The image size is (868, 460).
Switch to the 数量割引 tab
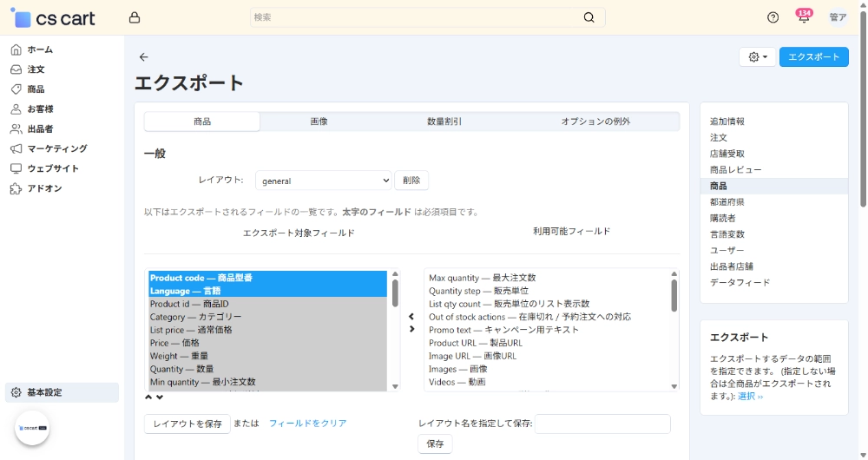coord(444,122)
